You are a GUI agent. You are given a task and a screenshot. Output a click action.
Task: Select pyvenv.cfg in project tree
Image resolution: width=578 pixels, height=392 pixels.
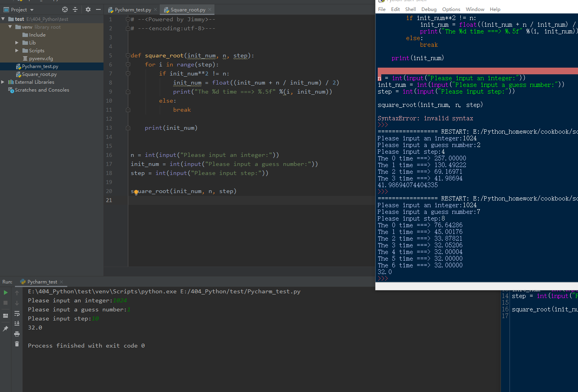38,58
